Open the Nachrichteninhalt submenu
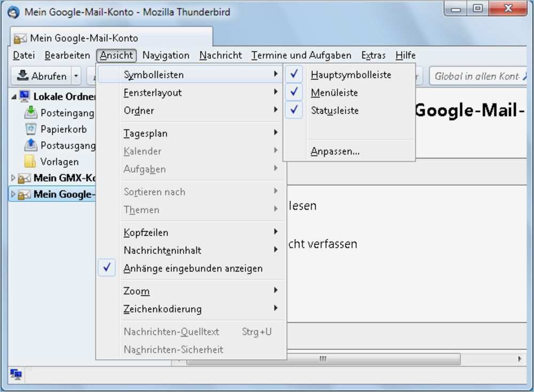 pos(191,250)
